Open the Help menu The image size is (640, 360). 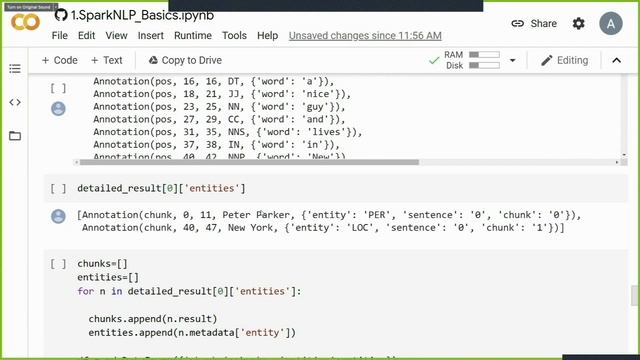pos(267,36)
